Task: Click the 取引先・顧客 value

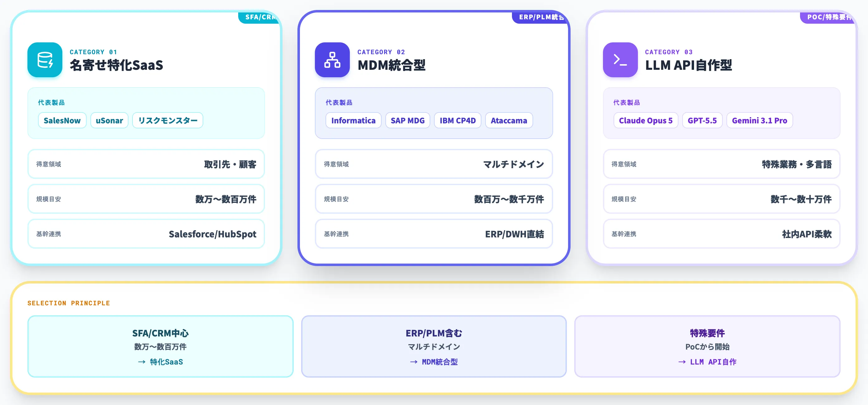Action: coord(230,164)
